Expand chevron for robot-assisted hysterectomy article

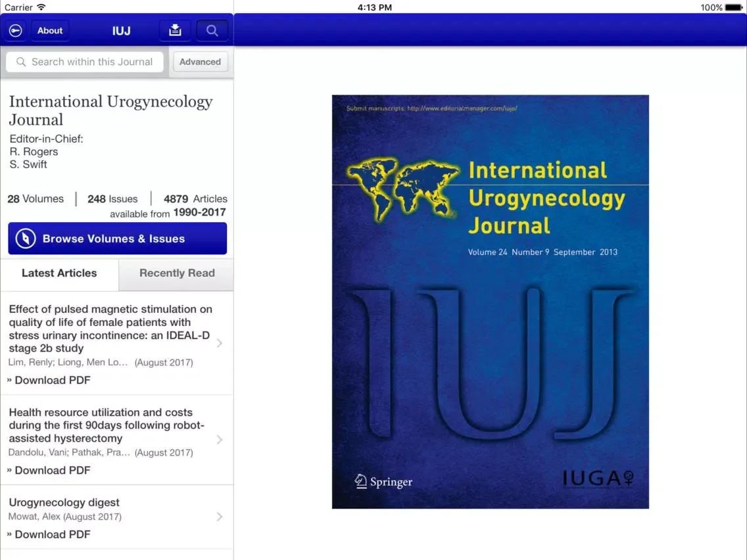click(x=220, y=440)
